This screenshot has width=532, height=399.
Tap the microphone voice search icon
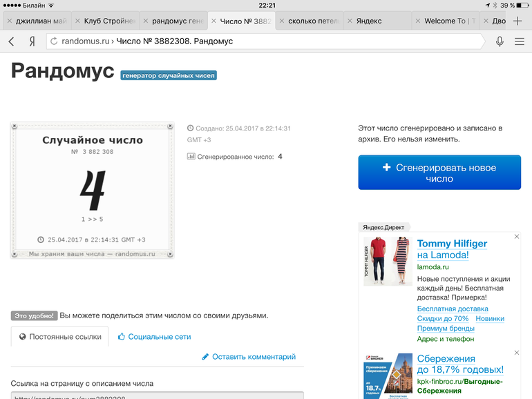(500, 41)
